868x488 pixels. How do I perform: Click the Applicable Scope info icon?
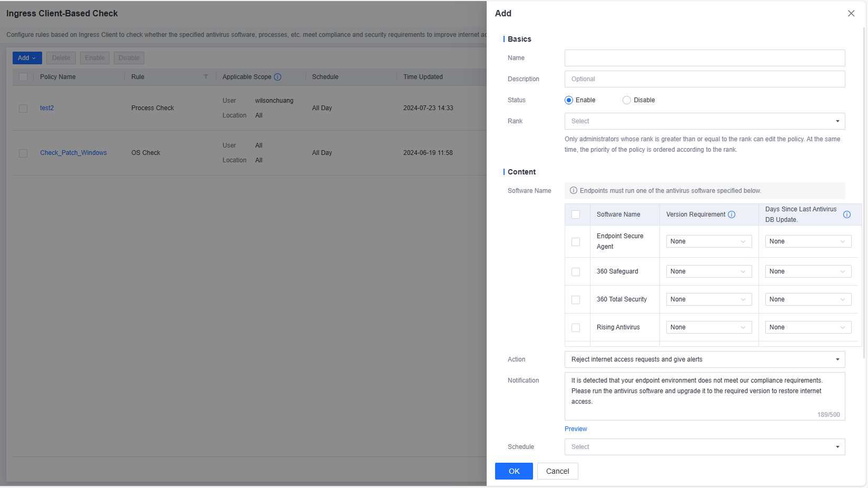(278, 77)
